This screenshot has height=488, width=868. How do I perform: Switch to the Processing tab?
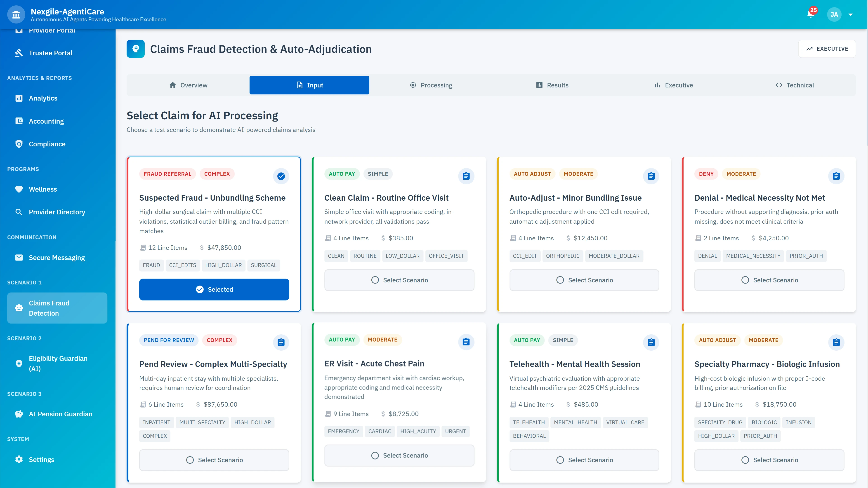click(x=431, y=85)
